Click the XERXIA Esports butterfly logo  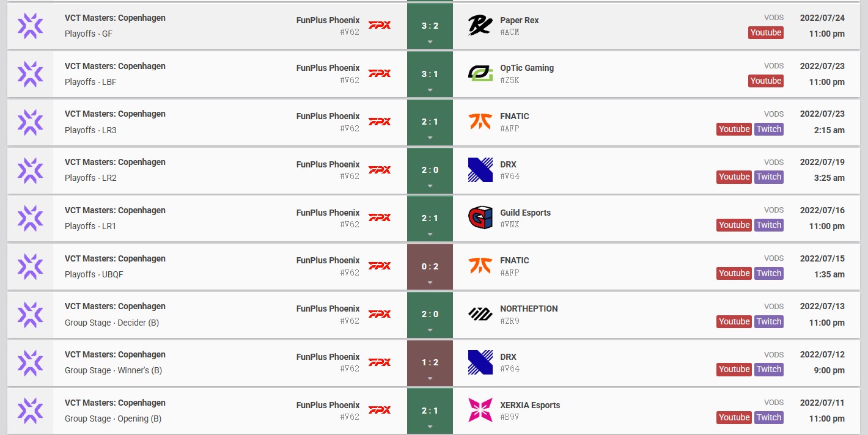(x=480, y=410)
